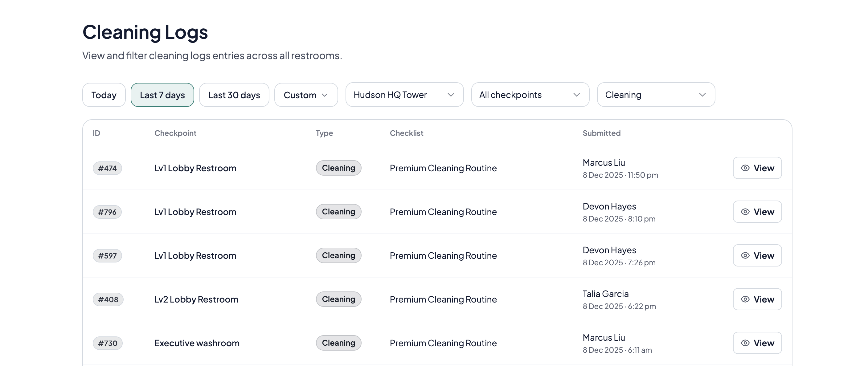
Task: Open the Hudson HQ Tower location dropdown
Action: coord(404,95)
